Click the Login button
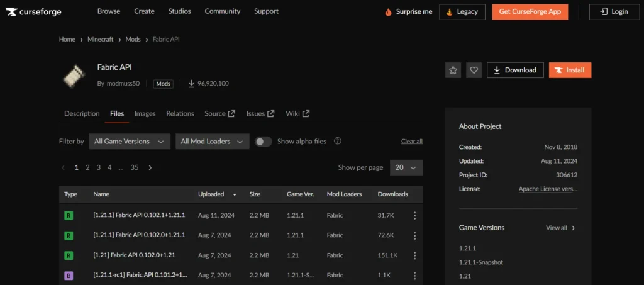 614,12
